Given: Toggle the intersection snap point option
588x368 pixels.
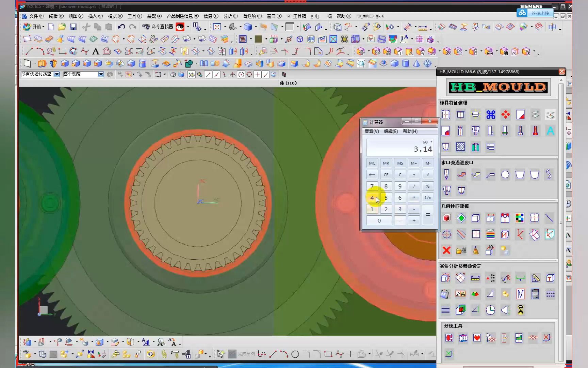Looking at the screenshot, I should point(233,75).
